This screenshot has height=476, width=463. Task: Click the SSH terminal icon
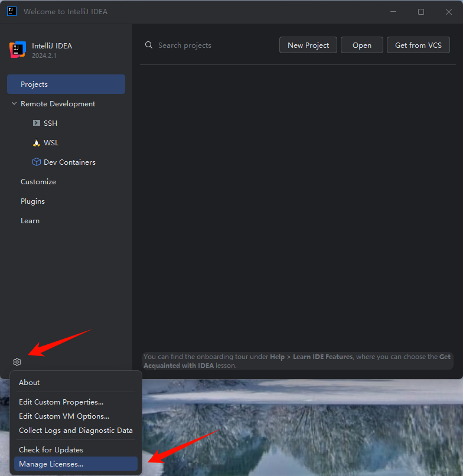click(37, 123)
